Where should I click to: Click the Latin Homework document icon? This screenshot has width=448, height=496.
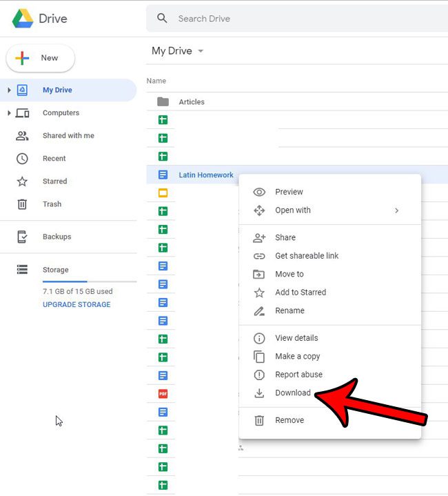pos(163,175)
